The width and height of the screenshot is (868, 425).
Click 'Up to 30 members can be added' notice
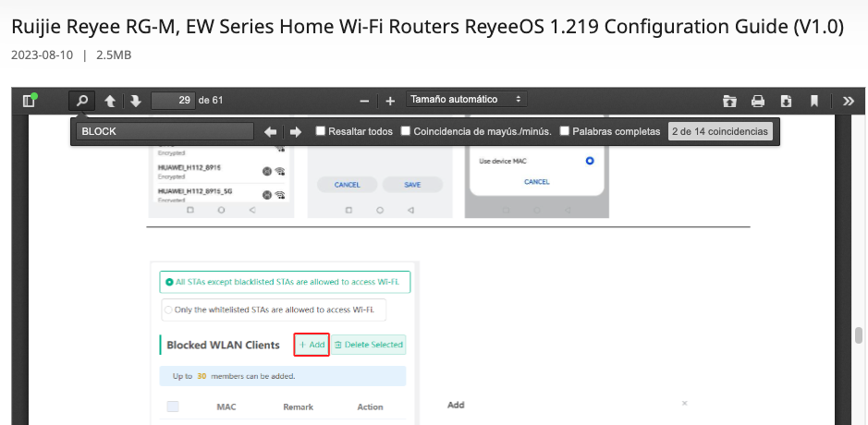coord(282,376)
